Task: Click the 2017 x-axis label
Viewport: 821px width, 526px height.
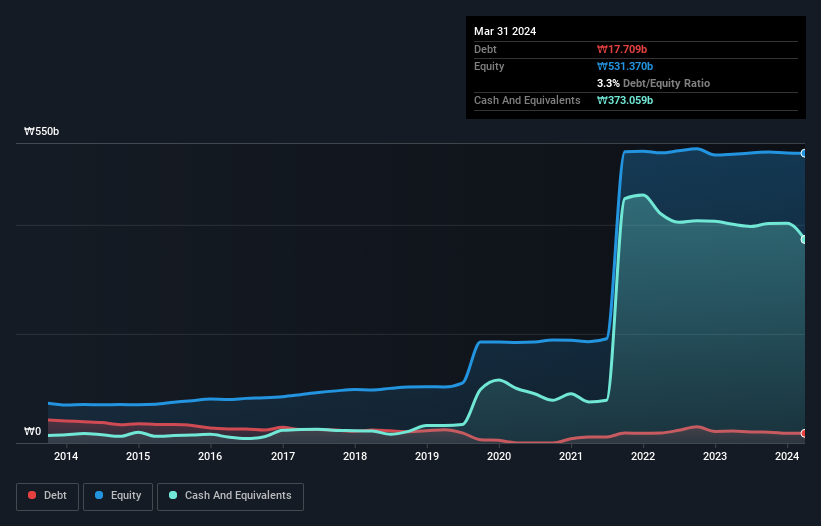Action: tap(283, 456)
